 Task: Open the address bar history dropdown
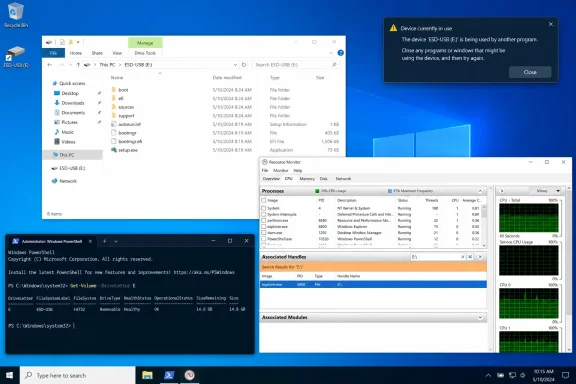tap(235, 65)
